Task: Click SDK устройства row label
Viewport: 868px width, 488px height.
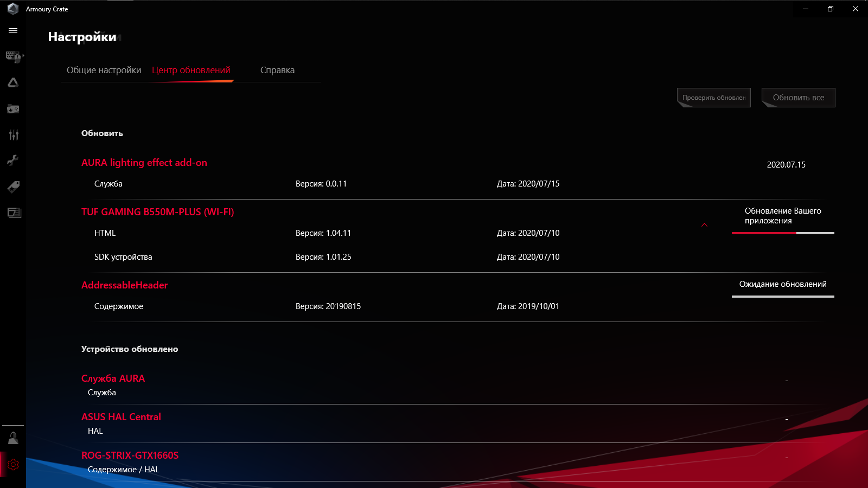Action: (x=123, y=257)
